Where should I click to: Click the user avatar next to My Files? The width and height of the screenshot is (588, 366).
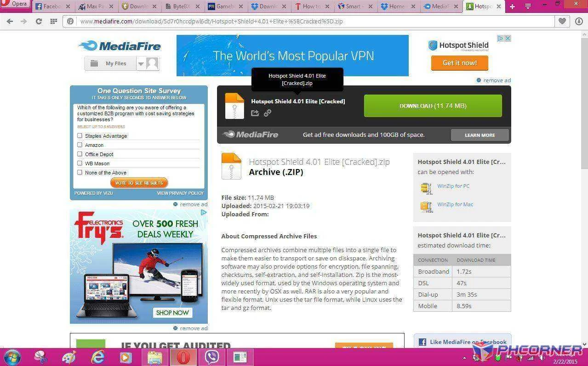coord(153,63)
